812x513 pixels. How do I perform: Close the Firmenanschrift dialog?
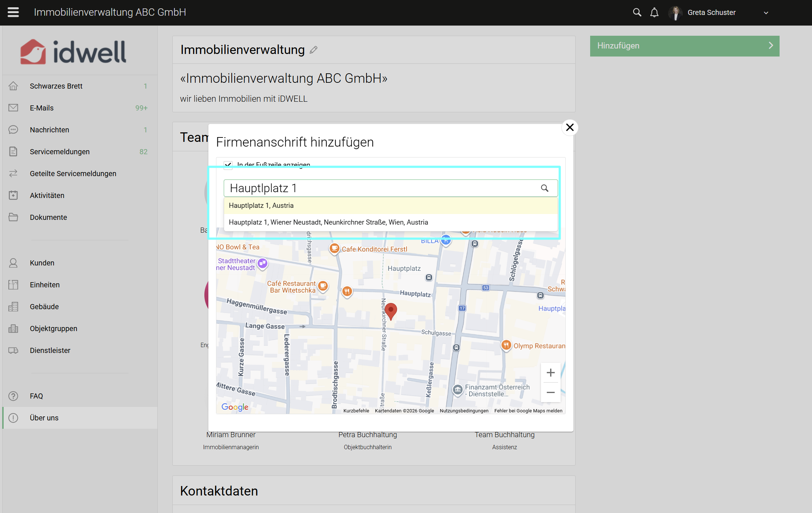click(x=570, y=127)
